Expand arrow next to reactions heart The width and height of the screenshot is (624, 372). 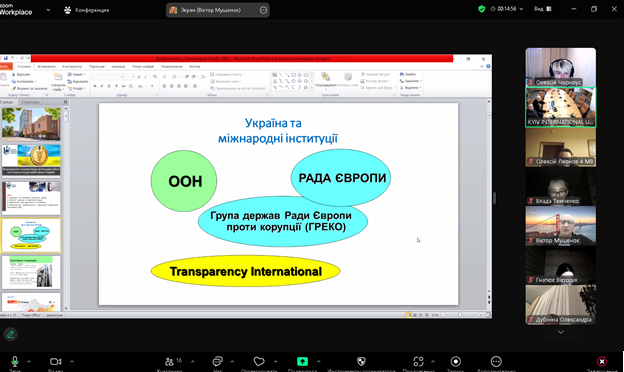[x=275, y=362]
